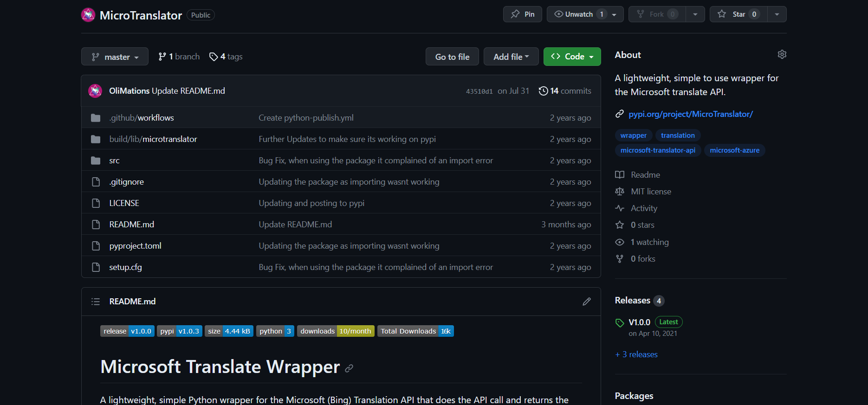Click the src folder icon
Screen dimensions: 868x405
pyautogui.click(x=96, y=161)
